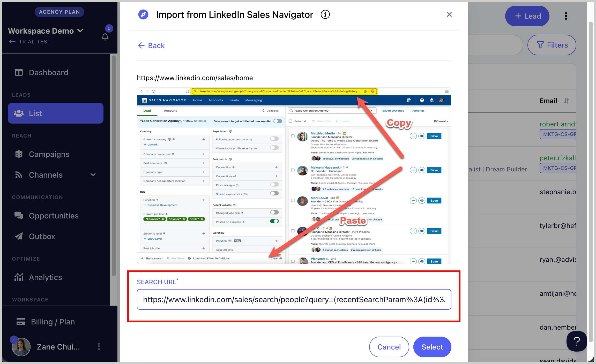Open the Filters panel
Screen dimensions: 596x364
(x=552, y=45)
